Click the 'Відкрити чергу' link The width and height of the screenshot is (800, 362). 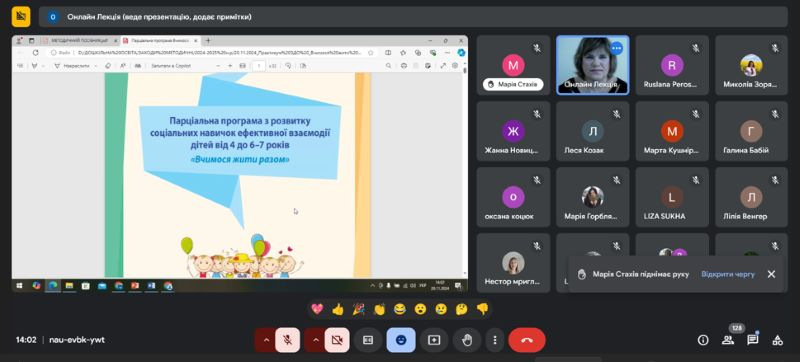point(728,274)
